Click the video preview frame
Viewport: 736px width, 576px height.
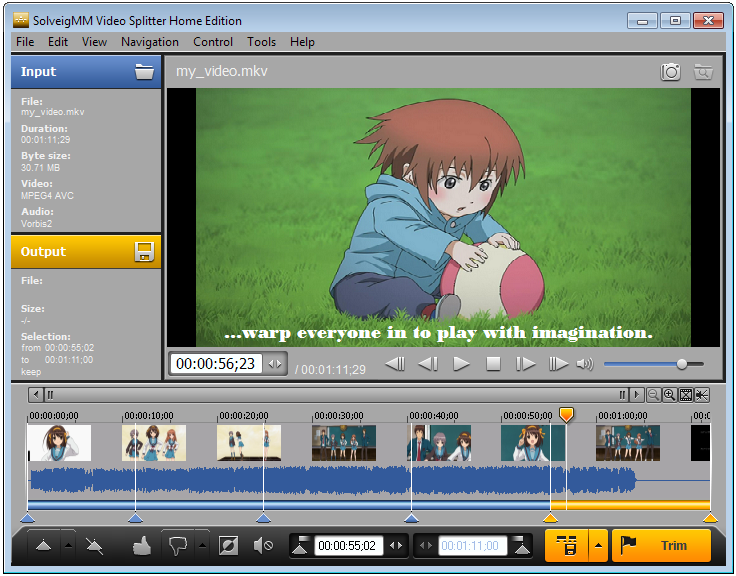443,217
